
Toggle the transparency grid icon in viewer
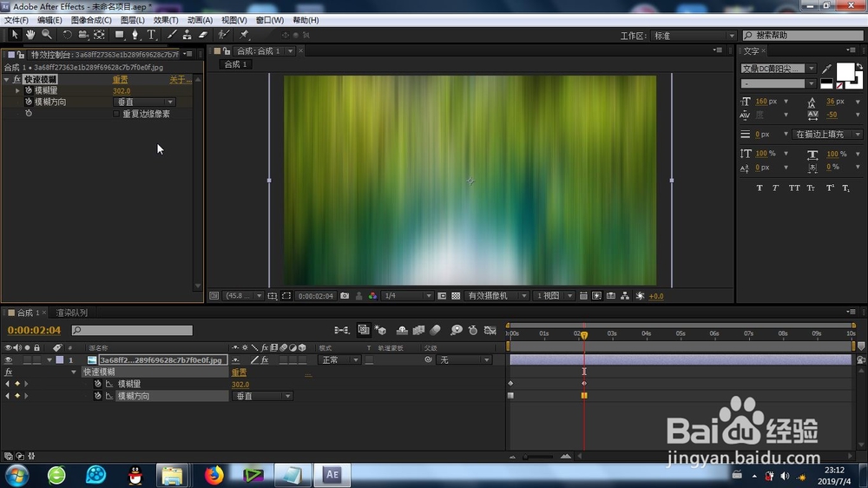point(456,296)
